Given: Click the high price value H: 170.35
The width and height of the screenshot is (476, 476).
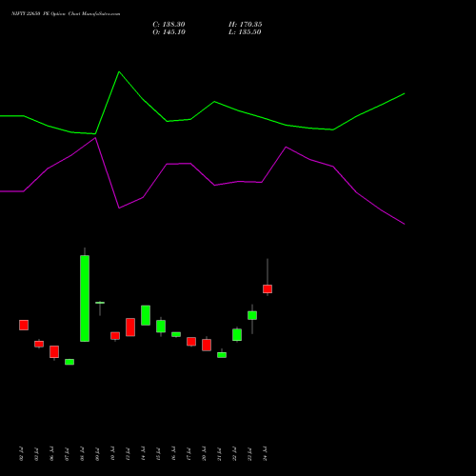Looking at the screenshot, I should [246, 25].
